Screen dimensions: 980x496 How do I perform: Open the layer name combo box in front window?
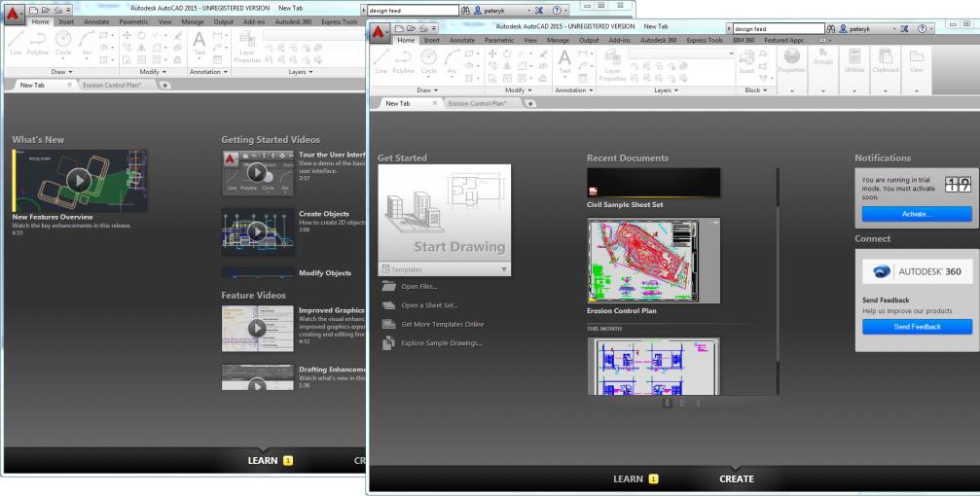click(x=681, y=53)
